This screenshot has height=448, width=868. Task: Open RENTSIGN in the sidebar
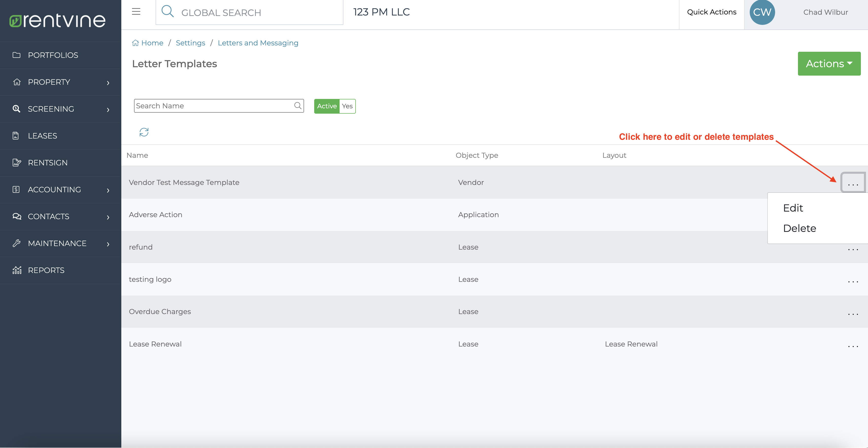pos(47,163)
